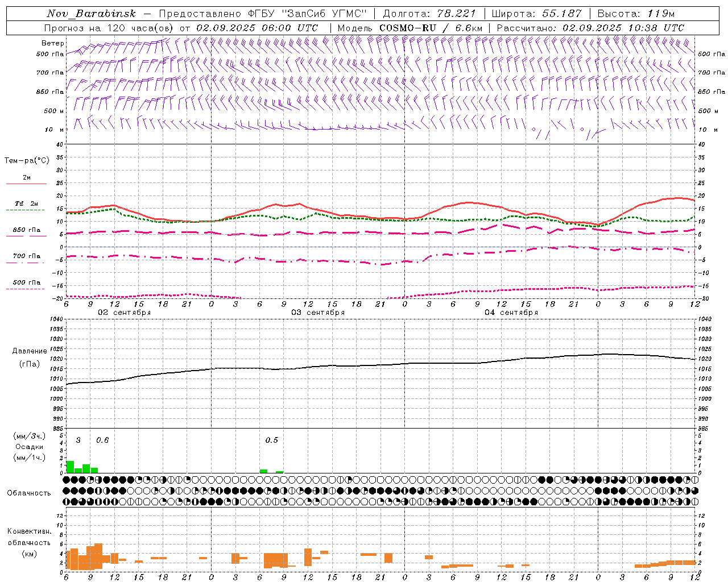
Task: Select the 'Предоставлено ФГБУ "ЗапСиб УГМС"' text
Action: coord(263,14)
